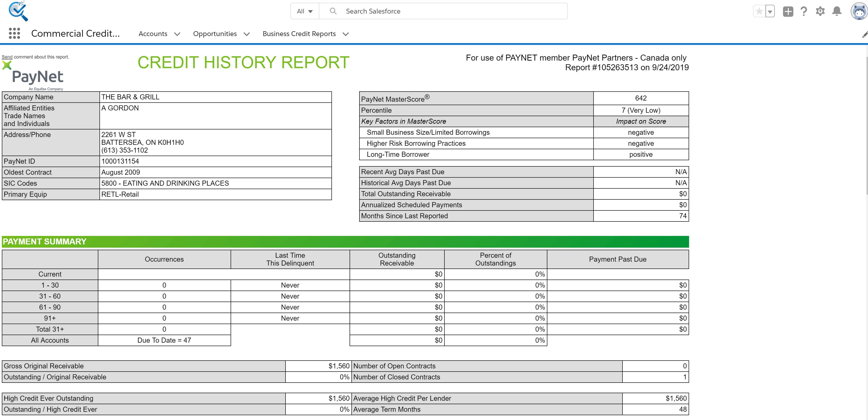The height and width of the screenshot is (420, 868).
Task: Open the App Launcher waffle icon
Action: [14, 34]
